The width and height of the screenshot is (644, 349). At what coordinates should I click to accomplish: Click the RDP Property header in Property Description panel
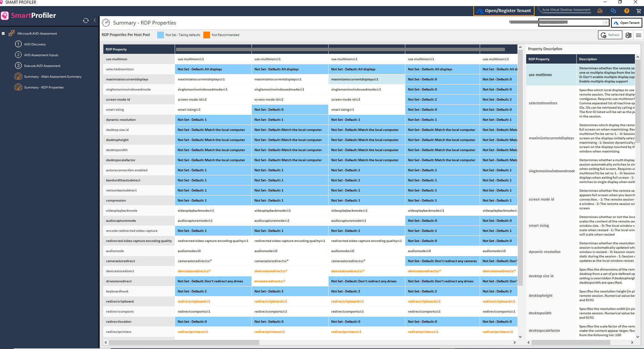click(551, 59)
